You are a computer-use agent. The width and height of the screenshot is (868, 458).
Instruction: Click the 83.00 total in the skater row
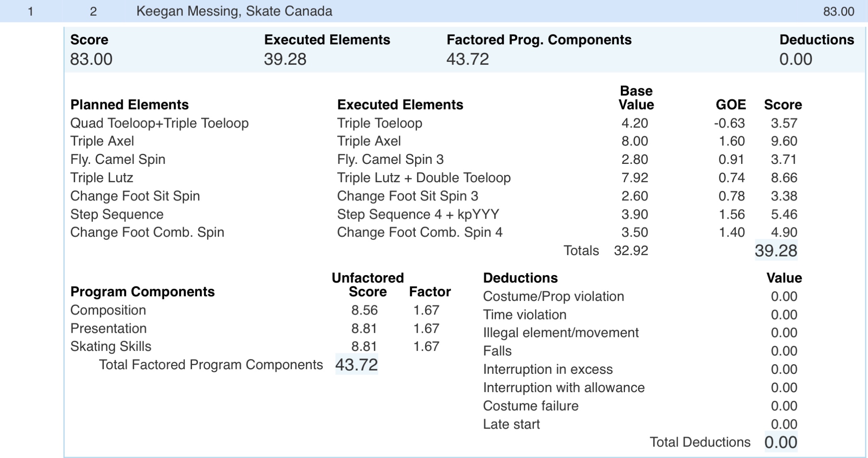click(838, 11)
